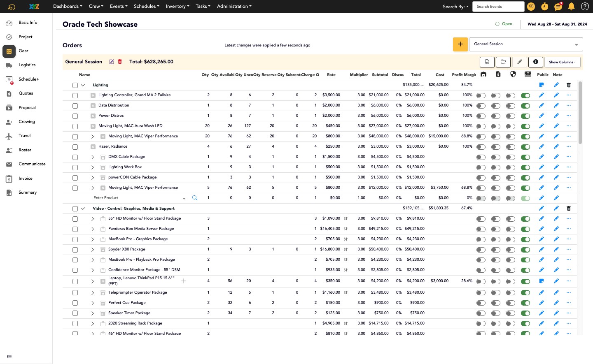
Task: Click the Search Events input field
Action: coord(498,7)
